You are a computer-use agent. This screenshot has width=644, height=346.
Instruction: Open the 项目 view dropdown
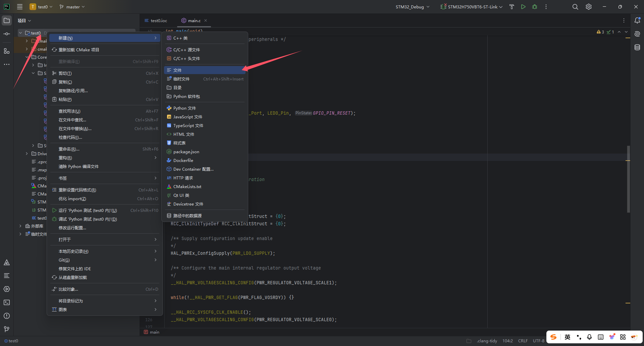(x=24, y=20)
